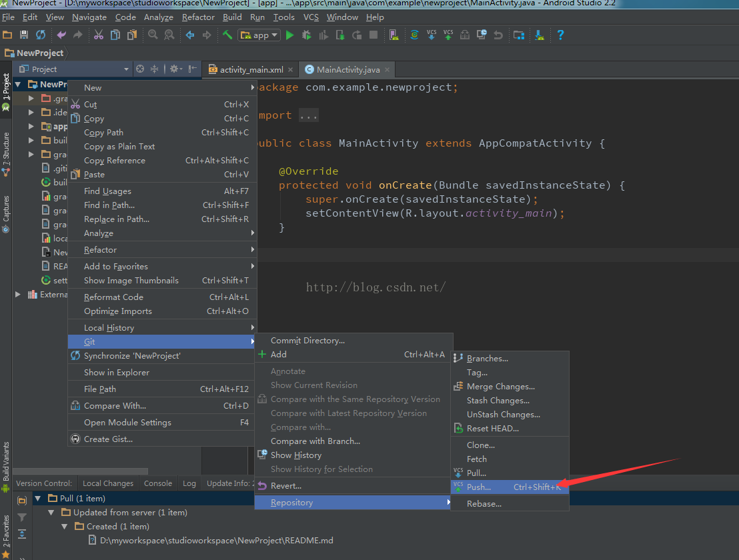The width and height of the screenshot is (739, 560).
Task: Click the Replace magnifier icon
Action: pos(169,35)
